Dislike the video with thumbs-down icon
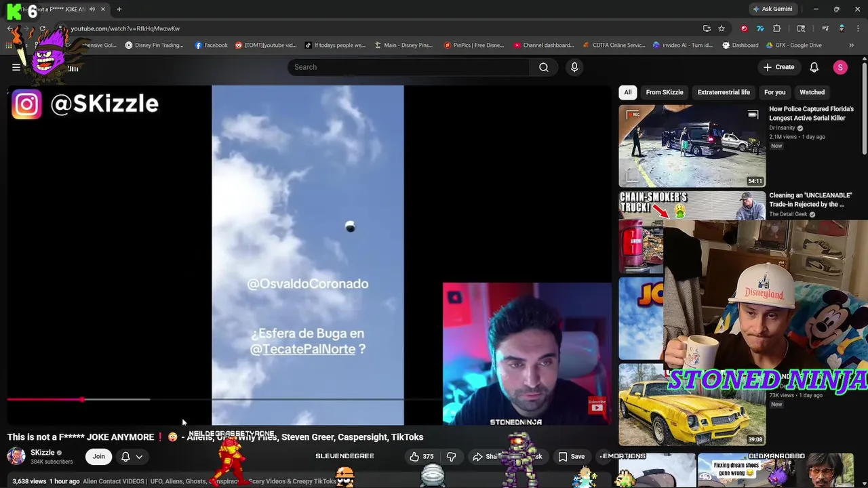Image resolution: width=868 pixels, height=488 pixels. click(x=451, y=457)
